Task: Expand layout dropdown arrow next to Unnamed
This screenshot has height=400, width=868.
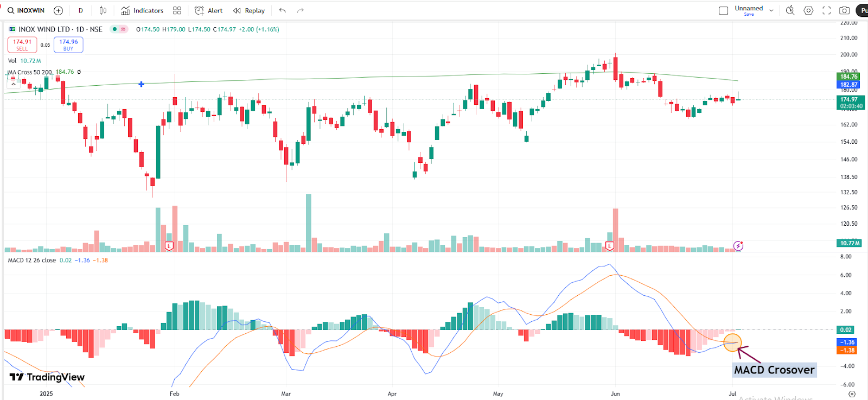Action: pyautogui.click(x=771, y=10)
